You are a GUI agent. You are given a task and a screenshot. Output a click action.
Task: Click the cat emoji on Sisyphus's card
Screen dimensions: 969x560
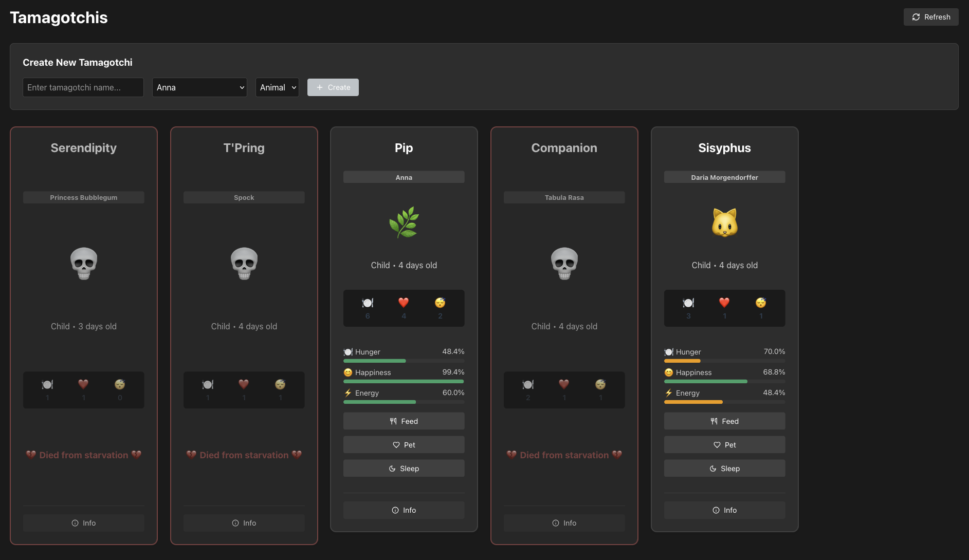(x=724, y=222)
